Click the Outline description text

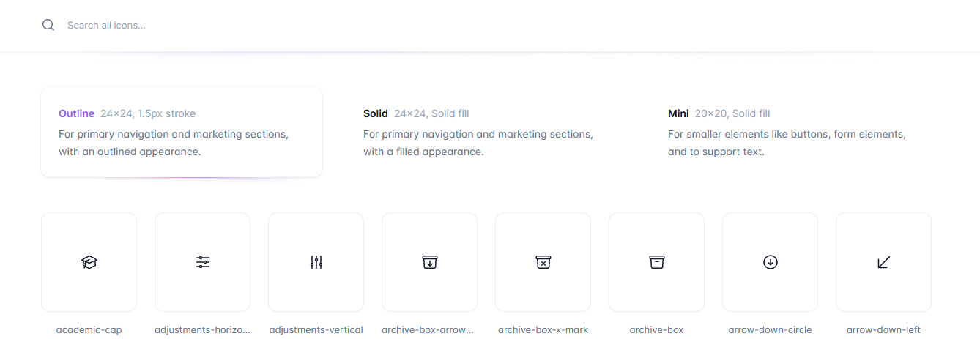173,144
